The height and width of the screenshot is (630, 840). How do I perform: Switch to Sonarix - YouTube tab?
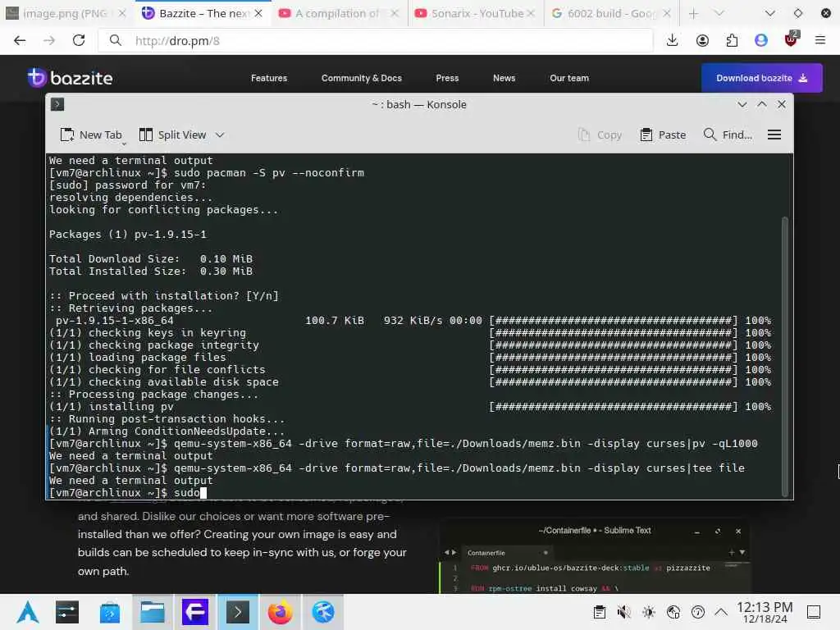[474, 13]
